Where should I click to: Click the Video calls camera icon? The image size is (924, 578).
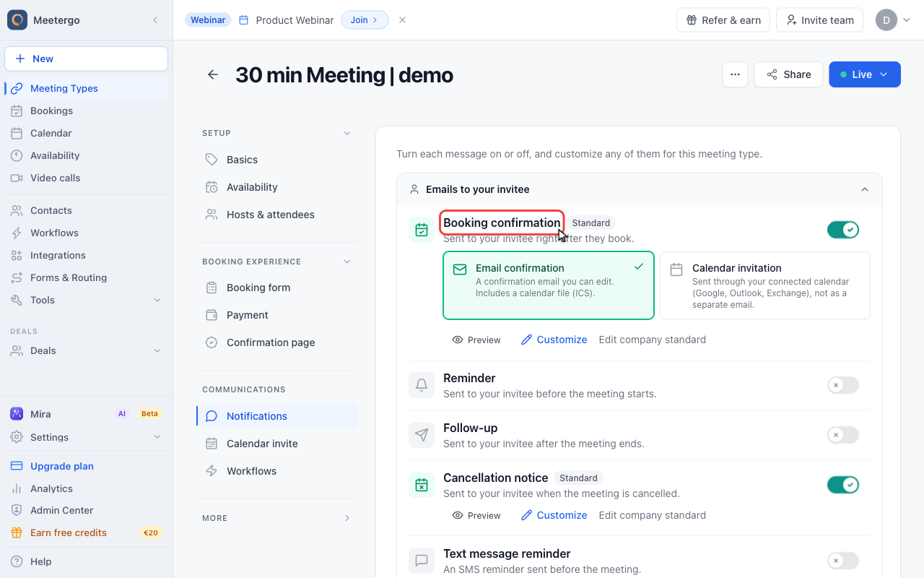pos(17,178)
